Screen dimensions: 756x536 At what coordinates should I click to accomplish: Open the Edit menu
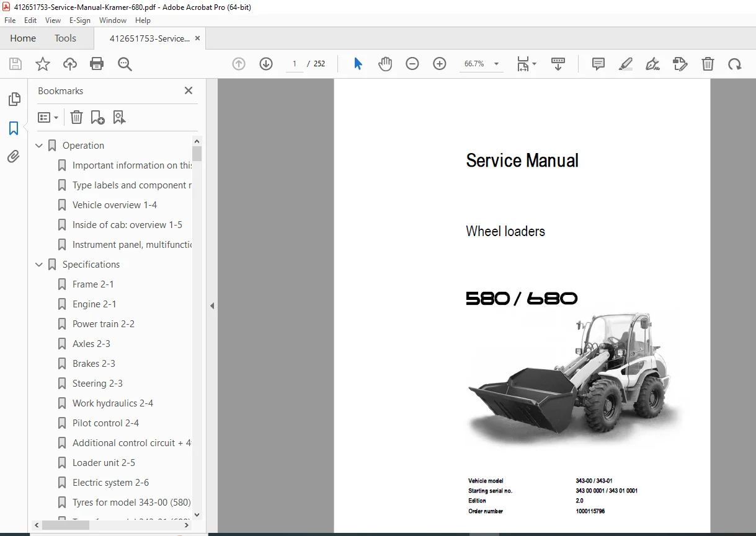30,20
